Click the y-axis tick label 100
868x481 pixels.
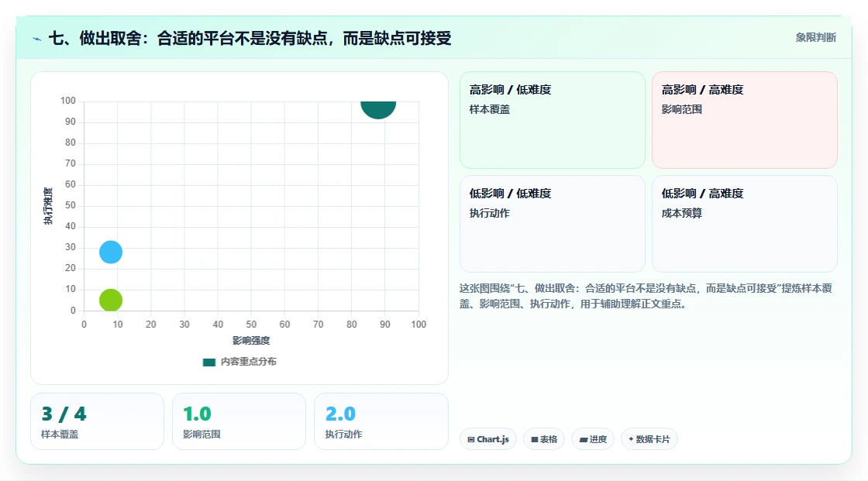[x=68, y=101]
